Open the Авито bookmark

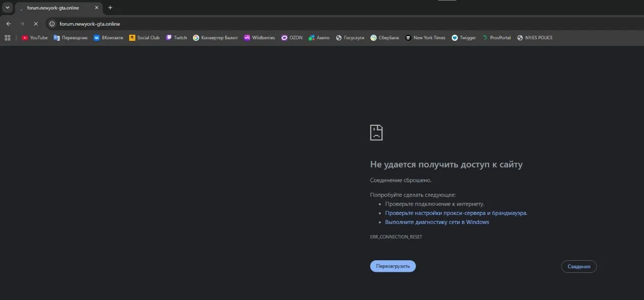(319, 38)
